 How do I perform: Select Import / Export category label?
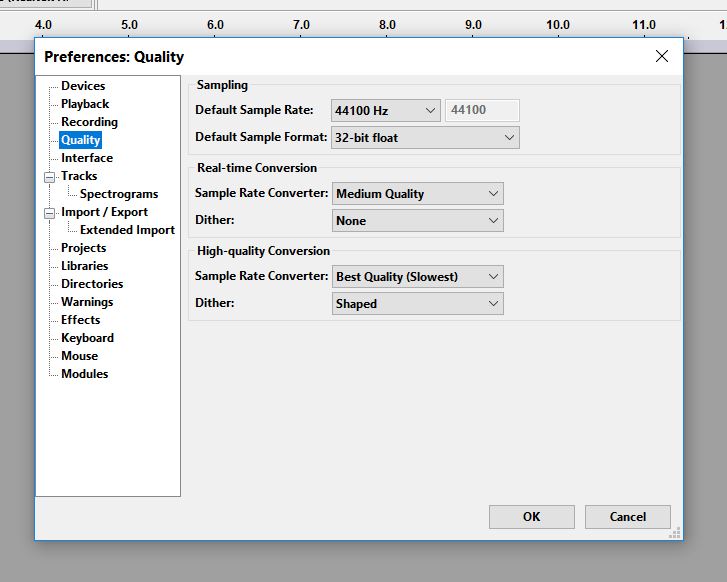104,212
